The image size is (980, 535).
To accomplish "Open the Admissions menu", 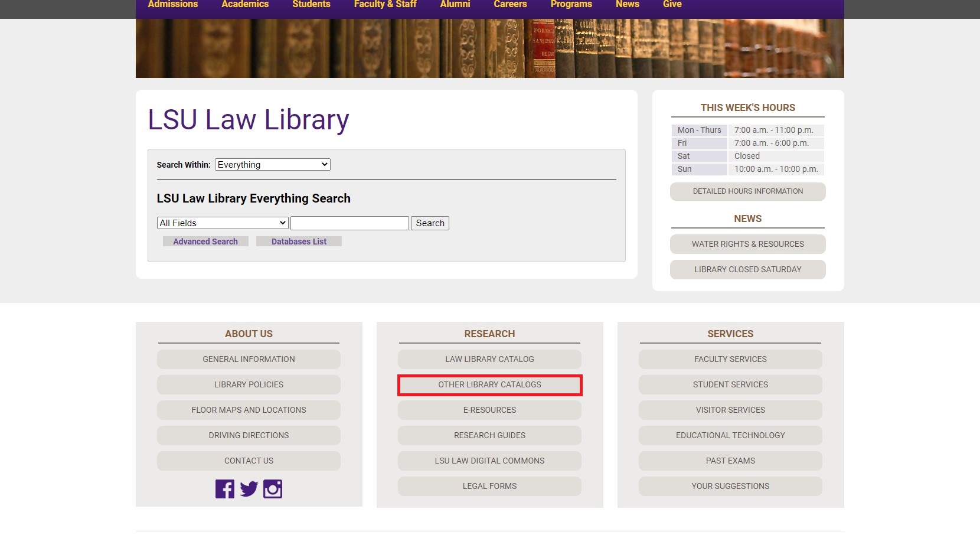I will pos(173,4).
